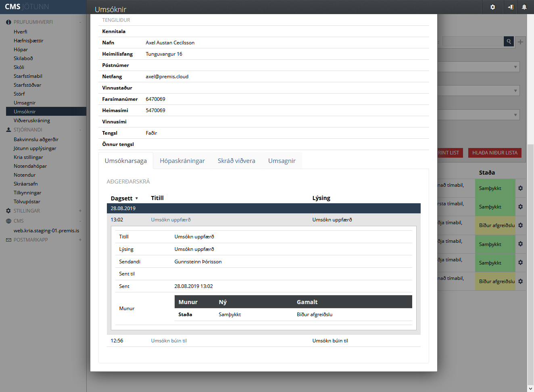Expand the POSTMARKAPP sidebar section
534x392 pixels.
(80, 240)
